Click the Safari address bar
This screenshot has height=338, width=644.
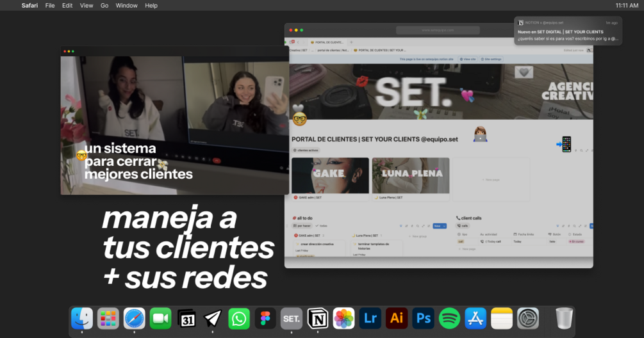[x=438, y=30]
